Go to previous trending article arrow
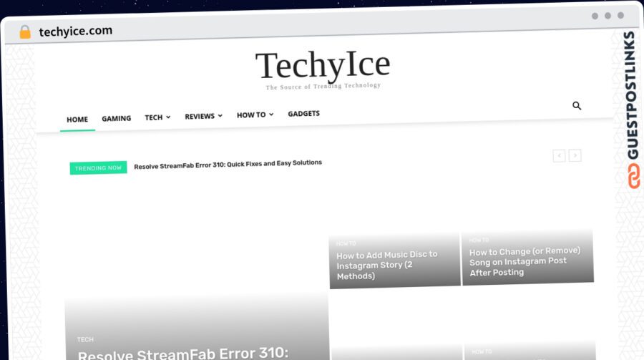Screen dimensions: 644x360 point(559,156)
